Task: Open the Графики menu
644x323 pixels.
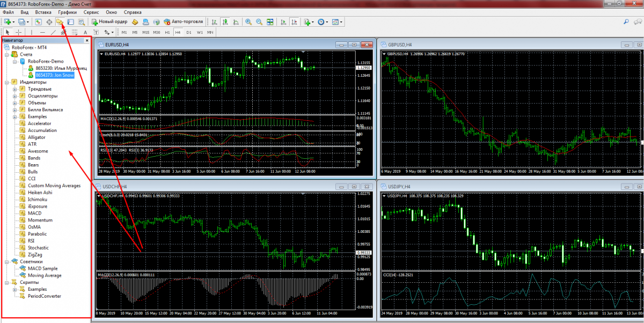Action: [x=68, y=12]
